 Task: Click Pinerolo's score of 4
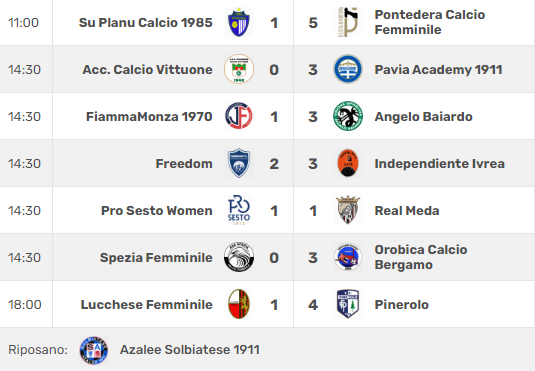tap(313, 304)
